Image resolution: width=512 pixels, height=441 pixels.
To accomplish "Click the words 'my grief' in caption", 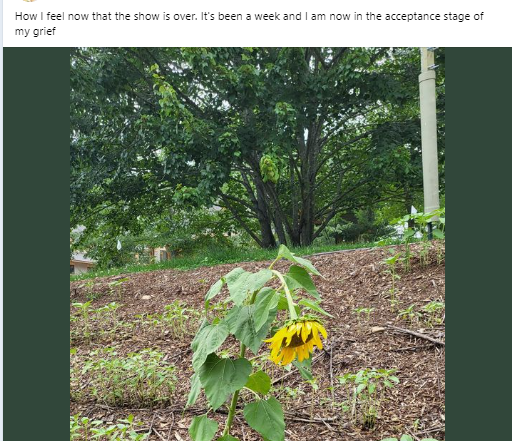I will pyautogui.click(x=35, y=32).
